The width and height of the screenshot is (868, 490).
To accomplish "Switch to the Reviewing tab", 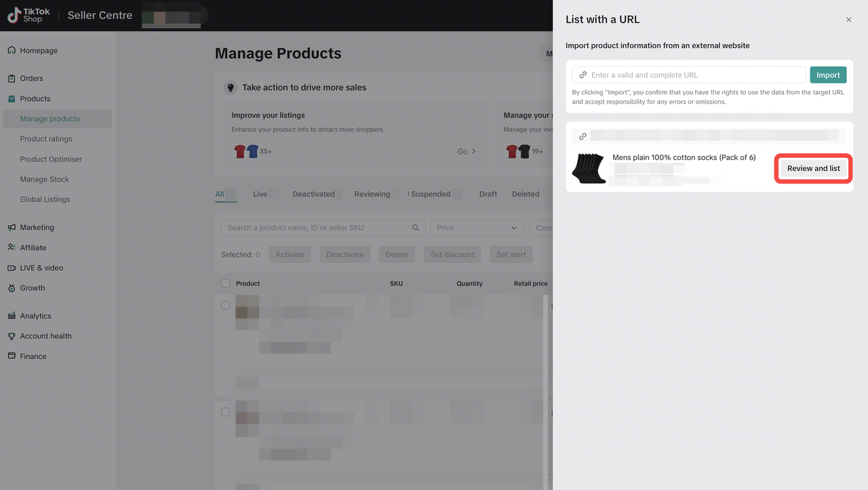I will pos(372,194).
